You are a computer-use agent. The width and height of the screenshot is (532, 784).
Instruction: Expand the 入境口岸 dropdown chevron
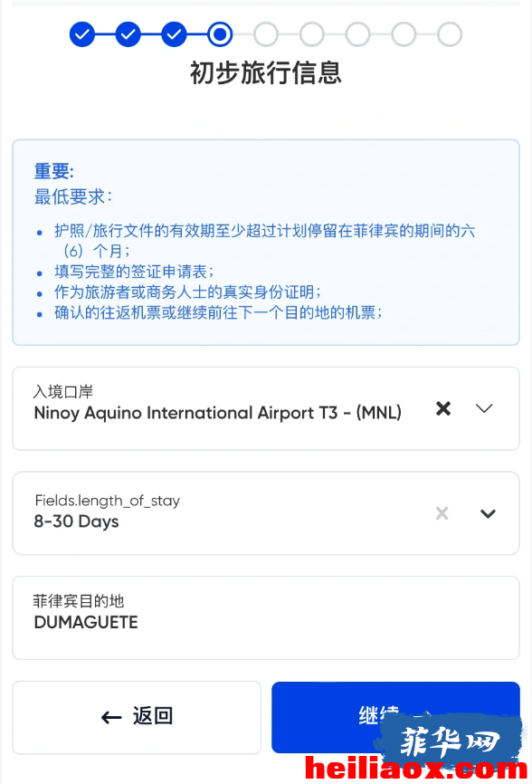484,408
